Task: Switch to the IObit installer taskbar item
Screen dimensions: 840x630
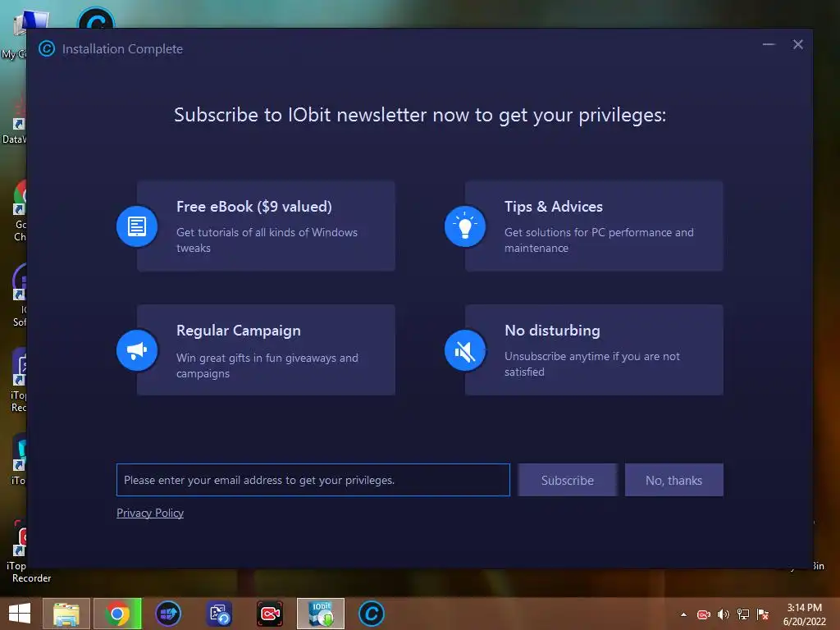Action: click(x=321, y=614)
